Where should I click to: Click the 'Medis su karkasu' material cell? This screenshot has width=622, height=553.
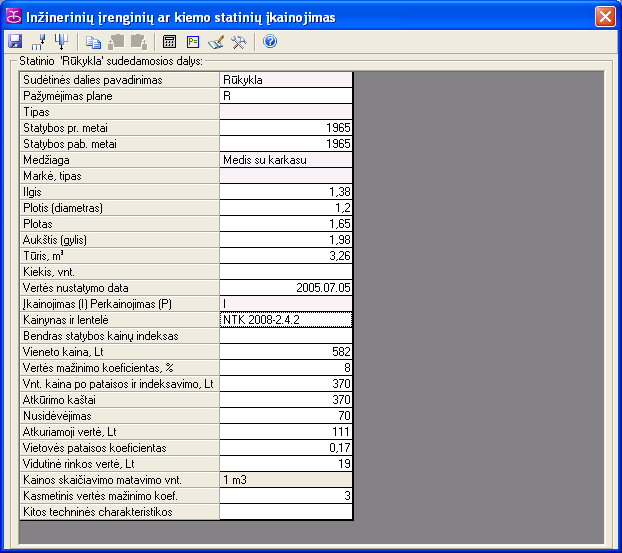point(286,160)
